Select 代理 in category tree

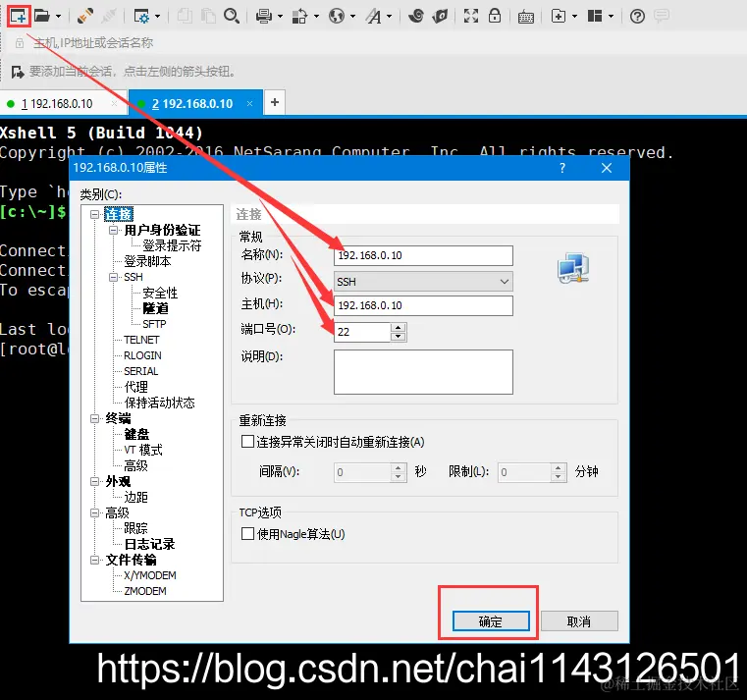click(135, 388)
